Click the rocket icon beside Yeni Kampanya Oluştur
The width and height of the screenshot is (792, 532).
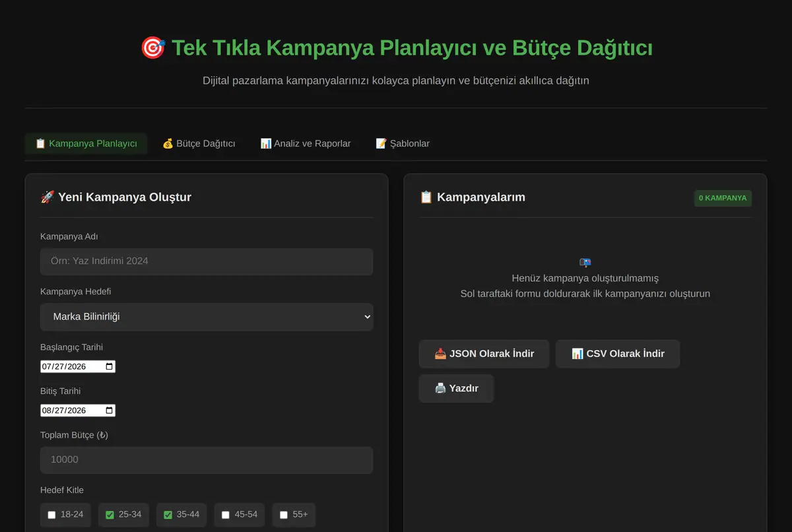coord(48,197)
